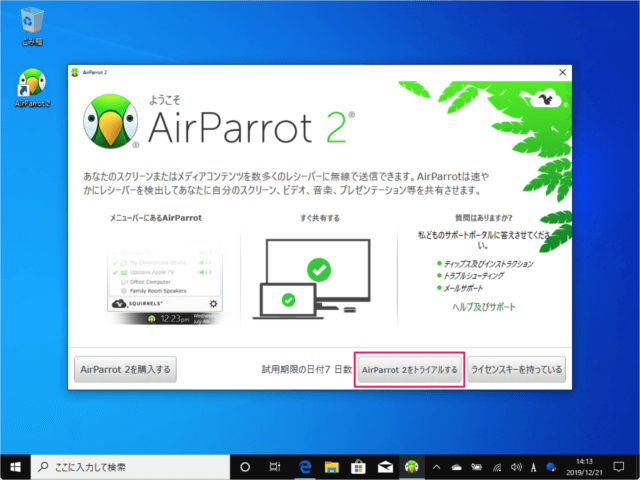The height and width of the screenshot is (480, 640).
Task: Open the network tray icon
Action: 497,467
